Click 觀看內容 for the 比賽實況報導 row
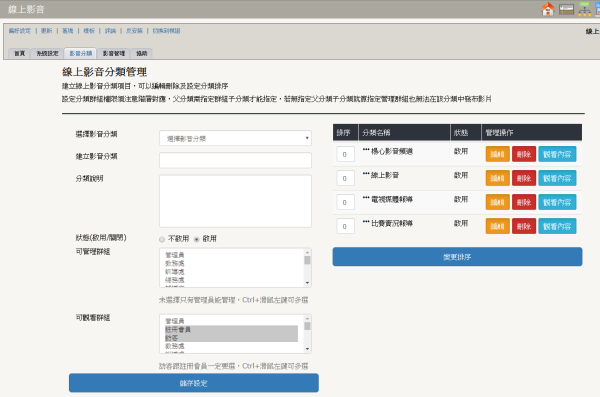The height and width of the screenshot is (397, 600). (557, 226)
